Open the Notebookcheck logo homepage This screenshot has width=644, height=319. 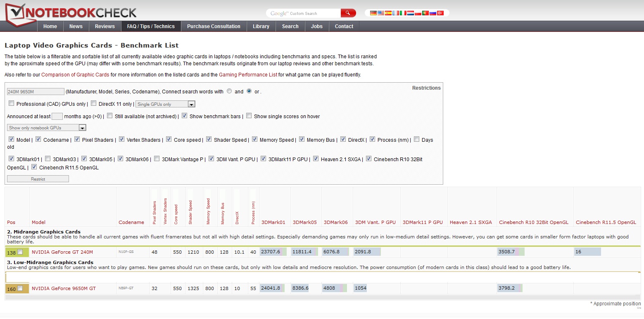click(71, 12)
